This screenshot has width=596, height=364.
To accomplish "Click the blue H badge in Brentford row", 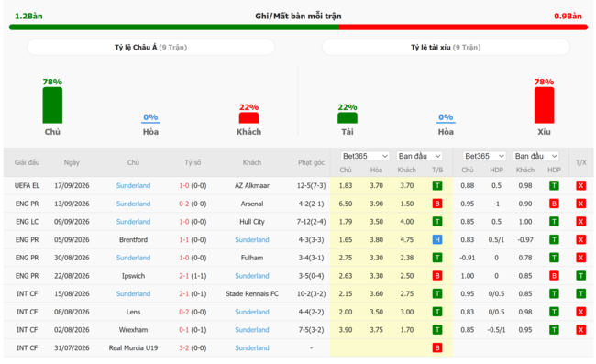I will [437, 239].
